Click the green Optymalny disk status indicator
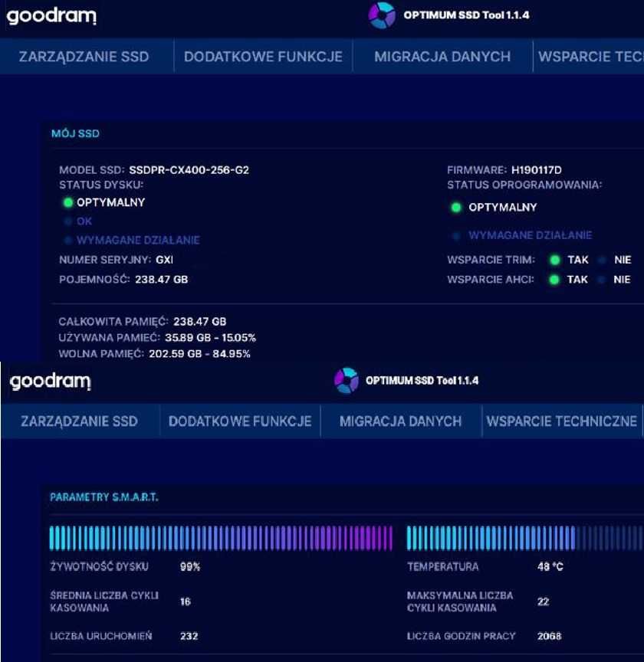 click(68, 202)
